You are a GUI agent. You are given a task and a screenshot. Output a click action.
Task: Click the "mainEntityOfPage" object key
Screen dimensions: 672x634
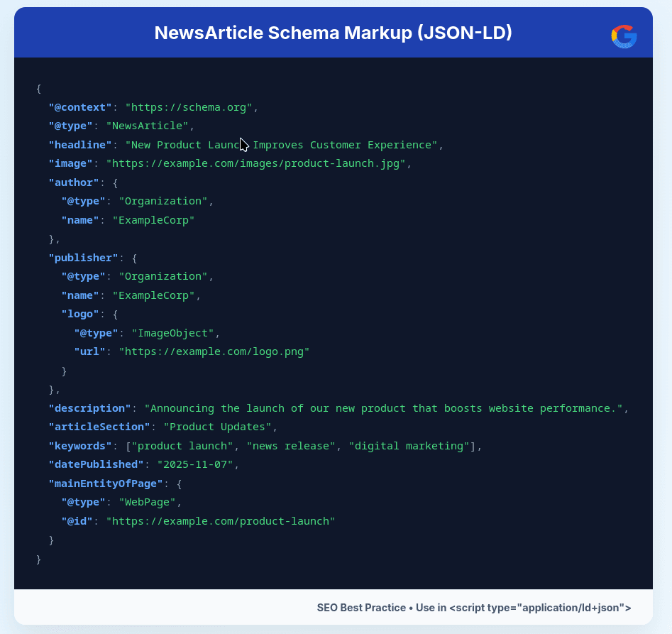click(x=105, y=483)
